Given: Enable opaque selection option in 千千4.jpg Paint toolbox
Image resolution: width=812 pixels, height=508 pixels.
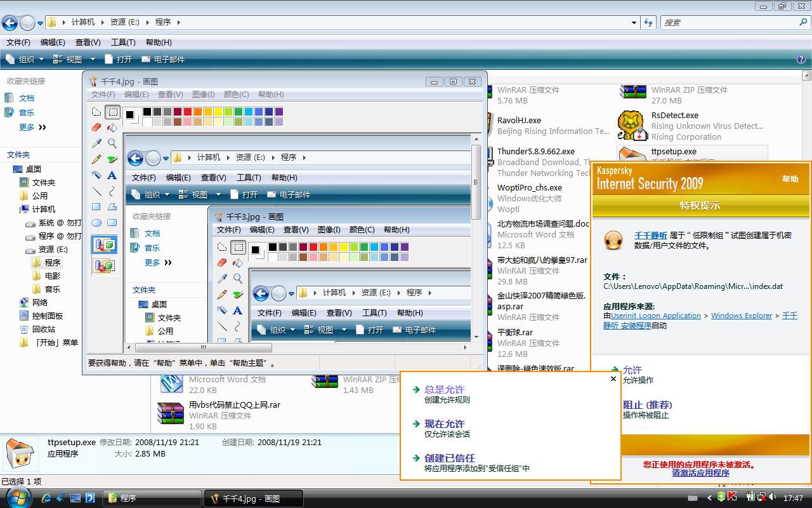Looking at the screenshot, I should (104, 245).
